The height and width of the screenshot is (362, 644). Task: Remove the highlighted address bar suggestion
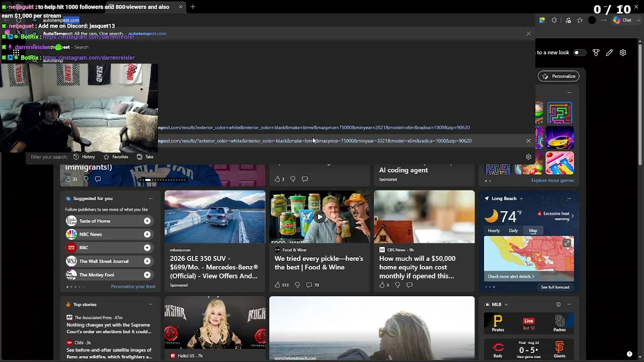point(528,141)
